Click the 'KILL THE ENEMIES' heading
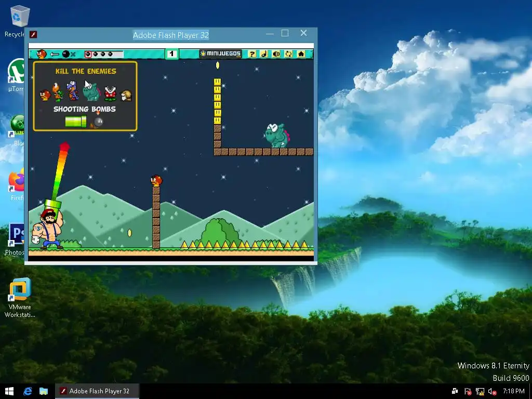The image size is (532, 399). pyautogui.click(x=86, y=71)
